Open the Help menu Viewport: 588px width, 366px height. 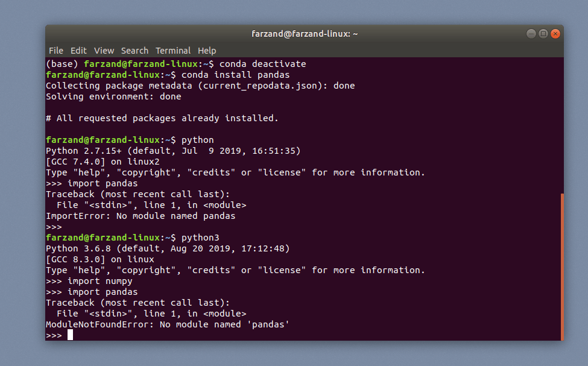tap(206, 51)
